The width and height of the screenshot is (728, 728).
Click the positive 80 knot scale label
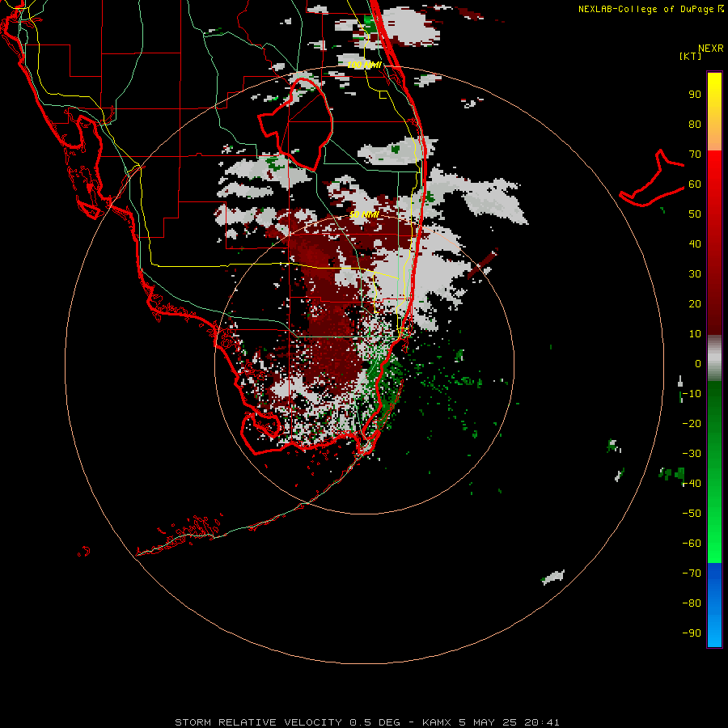(695, 125)
